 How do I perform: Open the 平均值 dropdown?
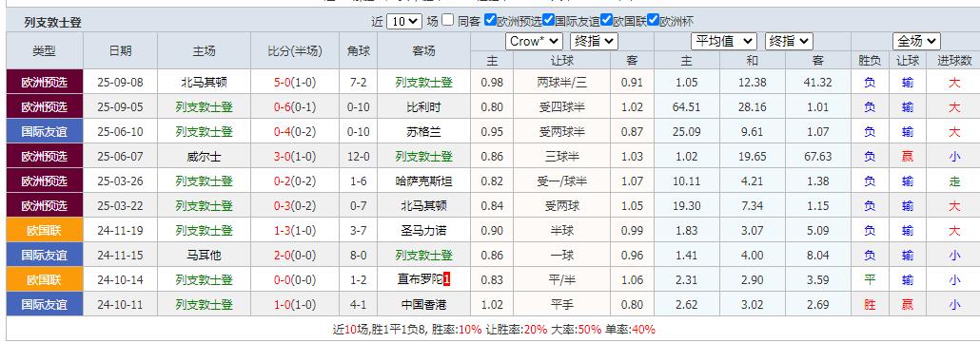[724, 41]
